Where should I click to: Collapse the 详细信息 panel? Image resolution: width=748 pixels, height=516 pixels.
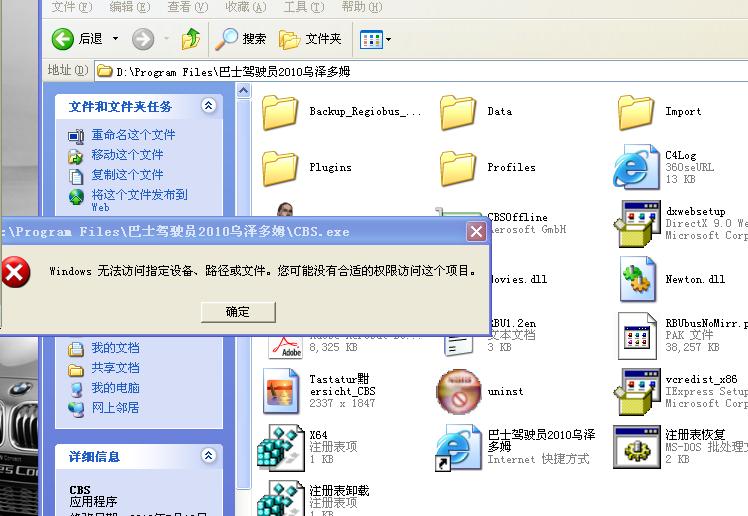(x=208, y=456)
